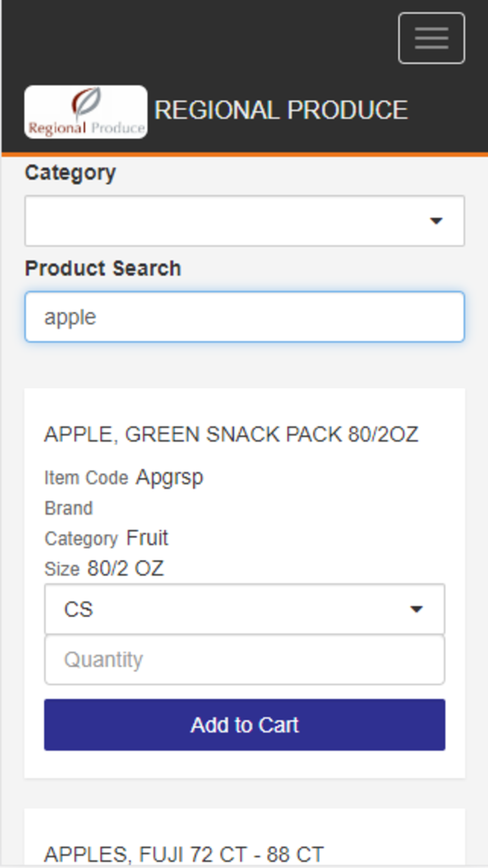Add green snack pack apples to cart
This screenshot has width=488, height=868.
pyautogui.click(x=244, y=725)
